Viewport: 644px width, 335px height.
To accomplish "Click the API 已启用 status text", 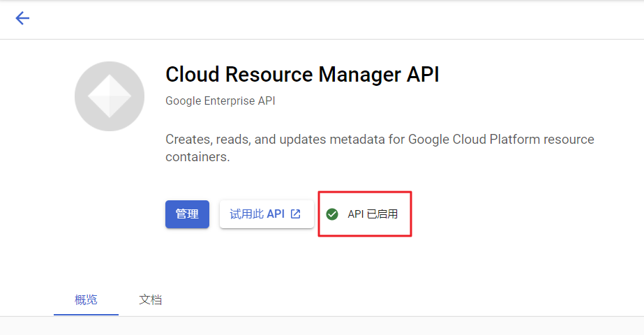I will tap(373, 214).
